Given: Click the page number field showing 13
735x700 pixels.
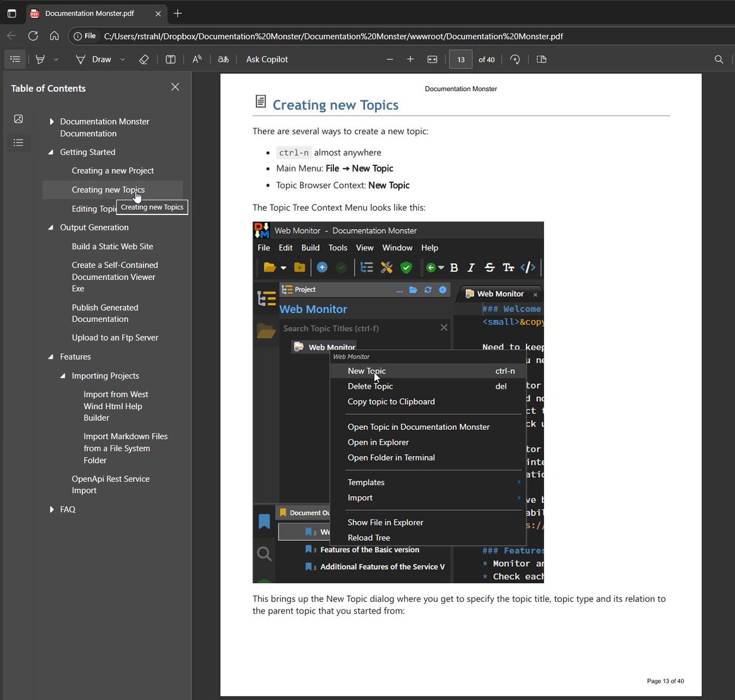Looking at the screenshot, I should (x=461, y=59).
